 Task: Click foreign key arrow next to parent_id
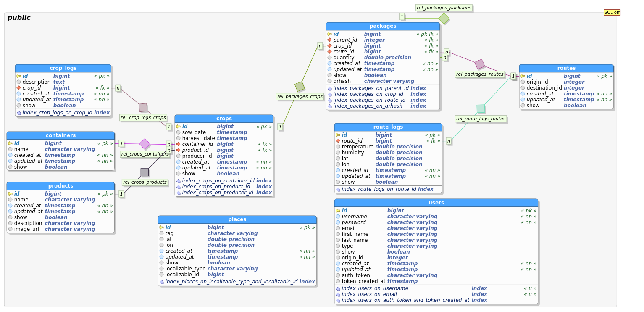pyautogui.click(x=329, y=40)
